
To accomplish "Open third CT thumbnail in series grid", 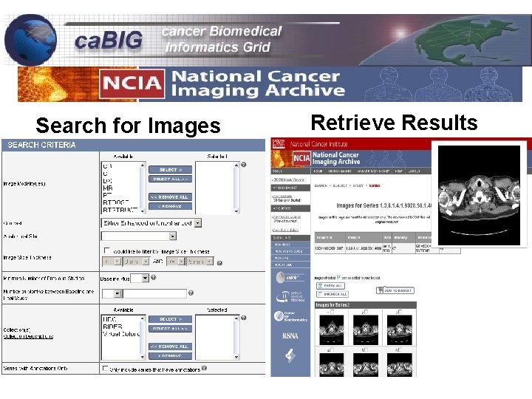I will (399, 330).
